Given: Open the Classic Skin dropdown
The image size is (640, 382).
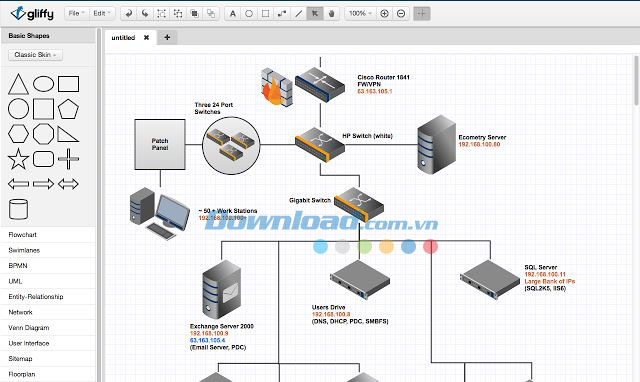Looking at the screenshot, I should tap(35, 55).
